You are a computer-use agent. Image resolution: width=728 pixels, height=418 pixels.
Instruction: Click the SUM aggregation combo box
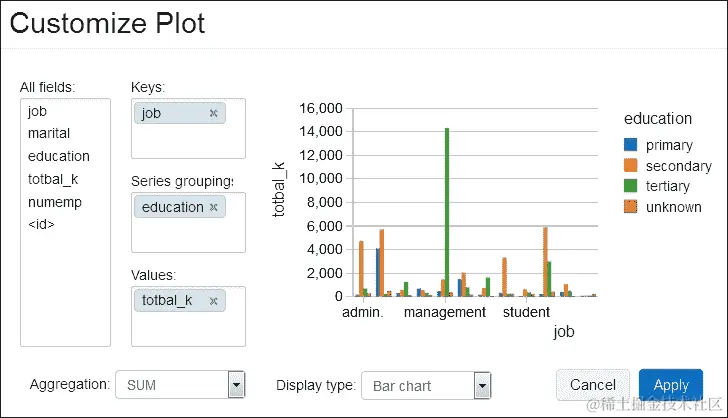tap(180, 385)
